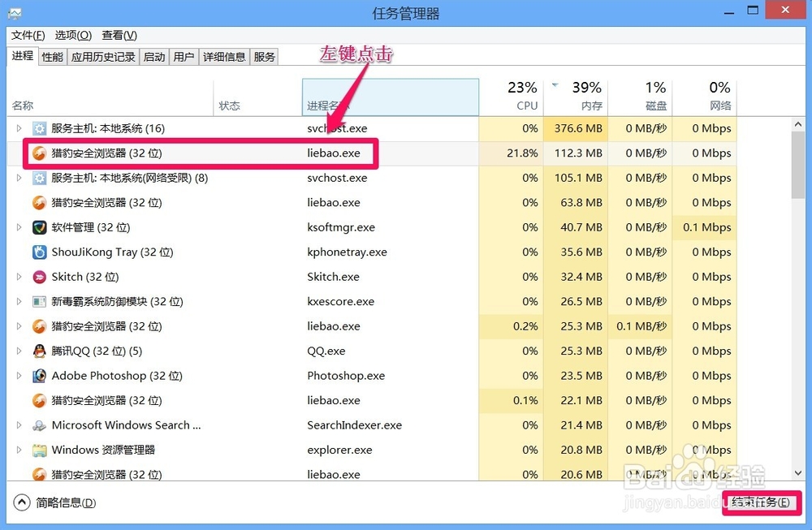This screenshot has height=530, width=812.
Task: Expand the 软件管理 (32 位) process
Action: pyautogui.click(x=19, y=227)
